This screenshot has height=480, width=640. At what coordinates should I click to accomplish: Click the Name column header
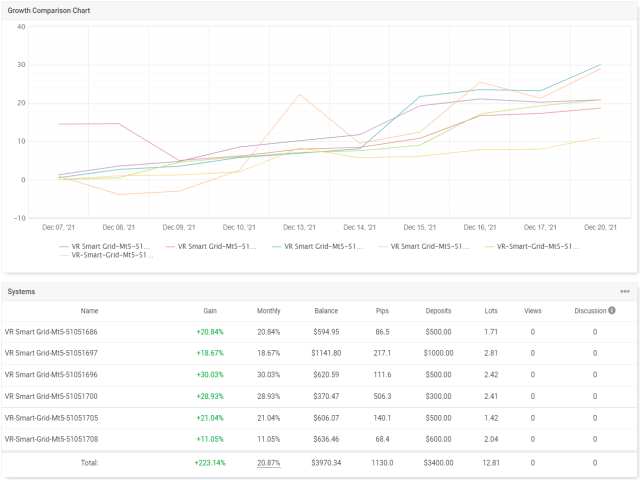coord(90,311)
